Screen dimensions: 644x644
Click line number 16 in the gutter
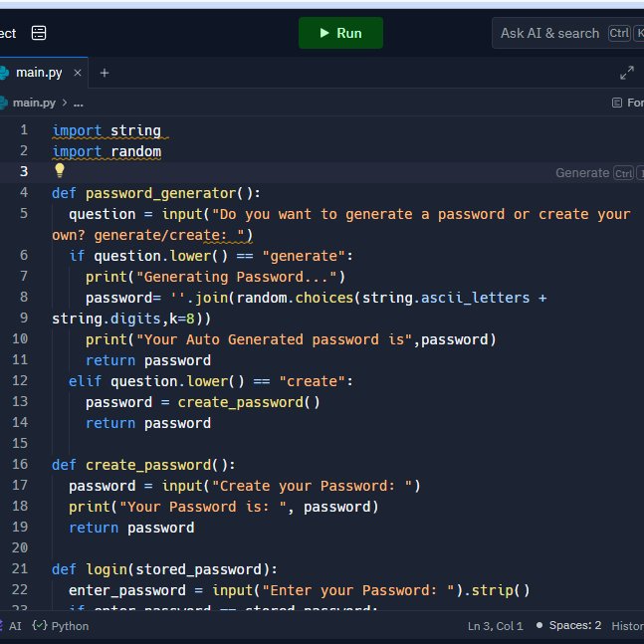click(x=20, y=464)
